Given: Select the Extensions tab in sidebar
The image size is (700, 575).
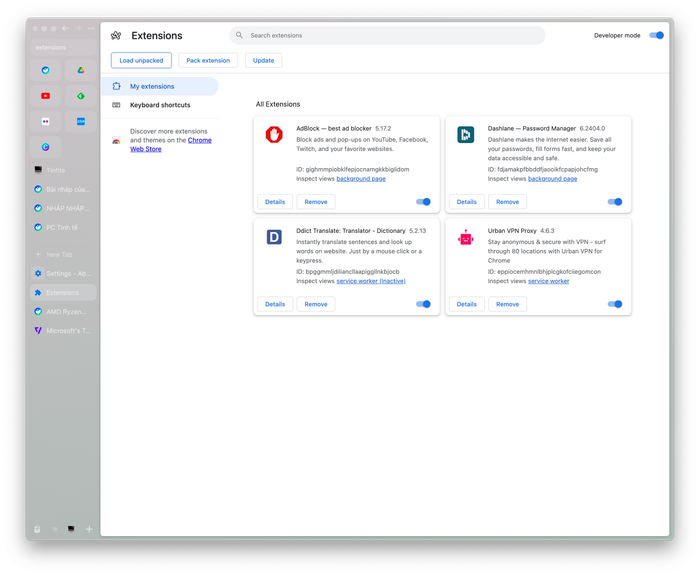Looking at the screenshot, I should click(63, 292).
